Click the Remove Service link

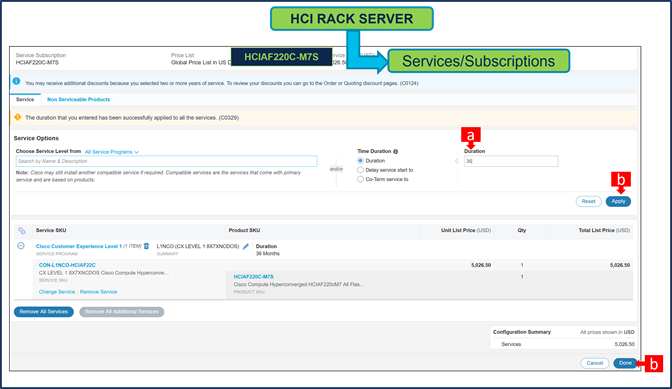click(x=98, y=292)
